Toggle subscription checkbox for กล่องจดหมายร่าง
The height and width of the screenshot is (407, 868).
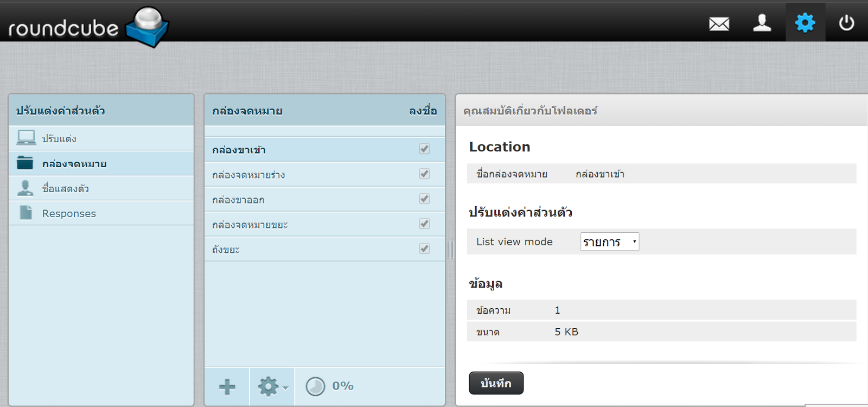click(424, 174)
